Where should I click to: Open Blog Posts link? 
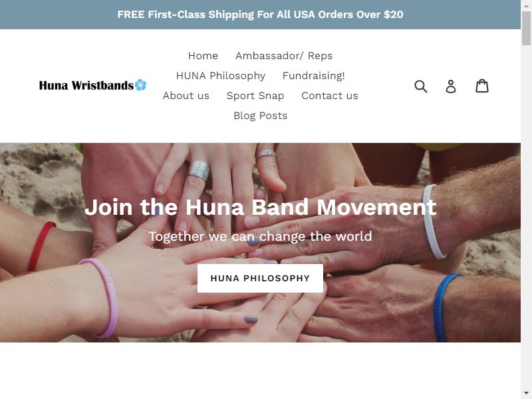pos(260,116)
